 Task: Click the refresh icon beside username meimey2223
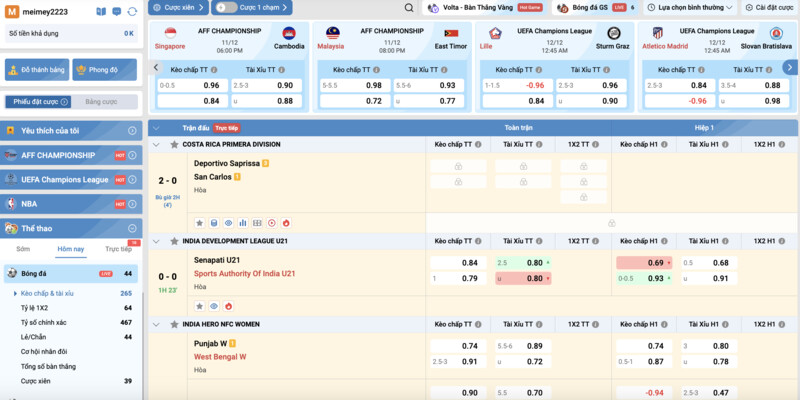pyautogui.click(x=132, y=12)
